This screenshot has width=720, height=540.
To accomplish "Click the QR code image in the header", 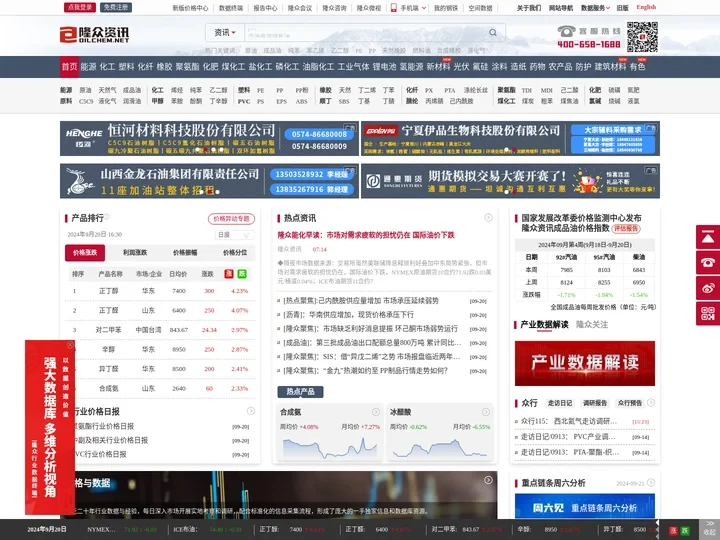I will [642, 37].
